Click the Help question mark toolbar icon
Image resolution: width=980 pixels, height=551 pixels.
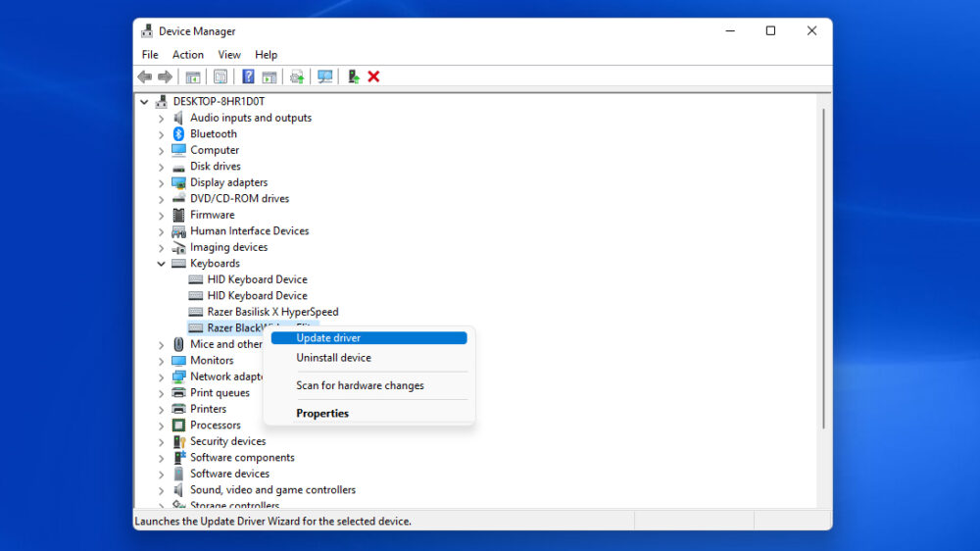248,76
